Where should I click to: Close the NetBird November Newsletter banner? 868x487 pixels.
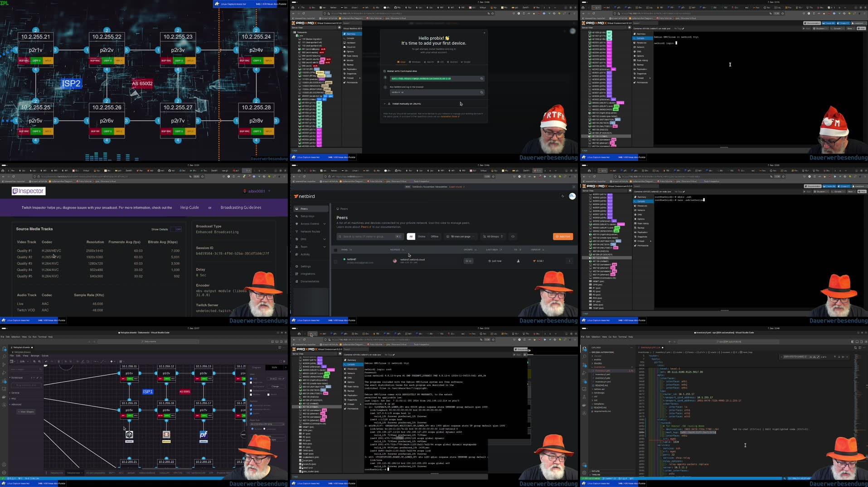(x=574, y=187)
